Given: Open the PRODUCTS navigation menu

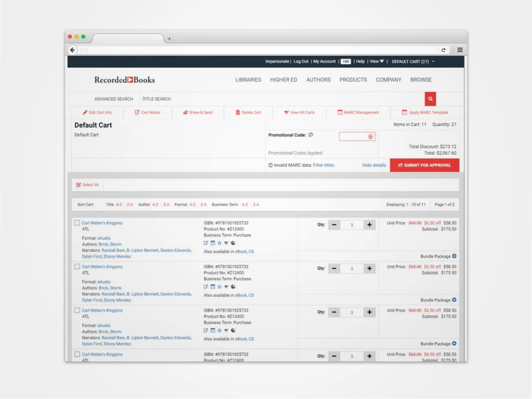Looking at the screenshot, I should (x=353, y=80).
